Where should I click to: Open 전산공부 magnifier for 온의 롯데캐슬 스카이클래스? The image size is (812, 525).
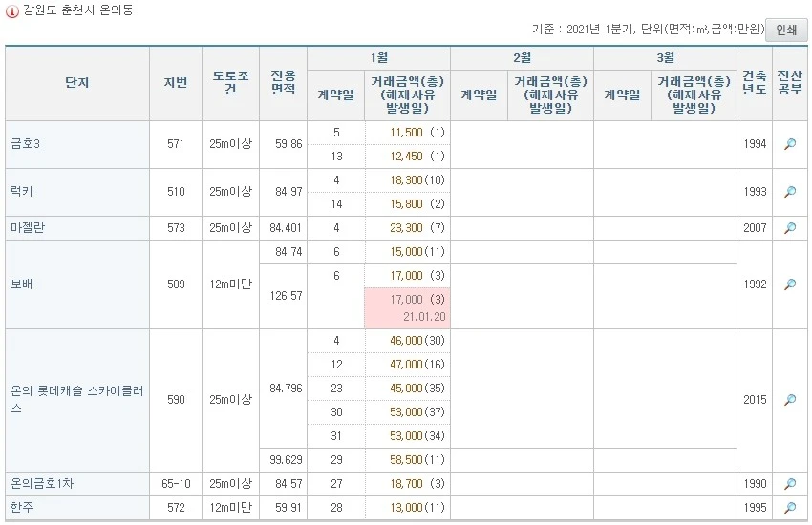pyautogui.click(x=790, y=400)
